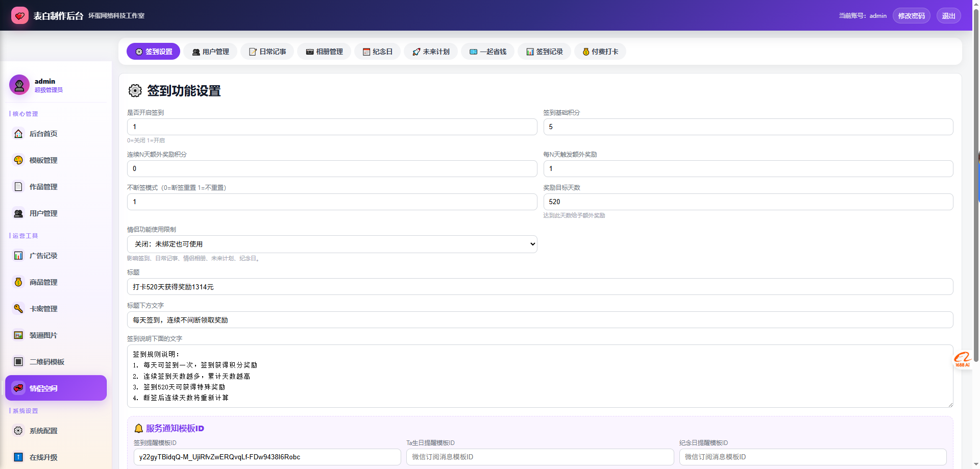Screen dimensions: 980x469
Task: Click the 模板管理 palette icon
Action: tap(18, 160)
